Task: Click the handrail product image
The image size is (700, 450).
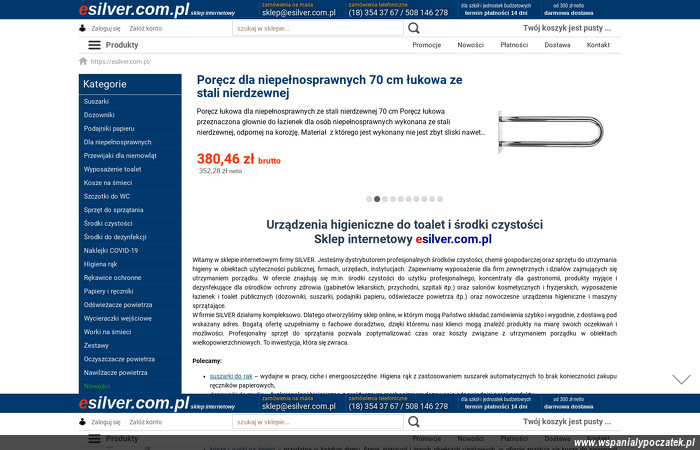Action: pos(550,132)
